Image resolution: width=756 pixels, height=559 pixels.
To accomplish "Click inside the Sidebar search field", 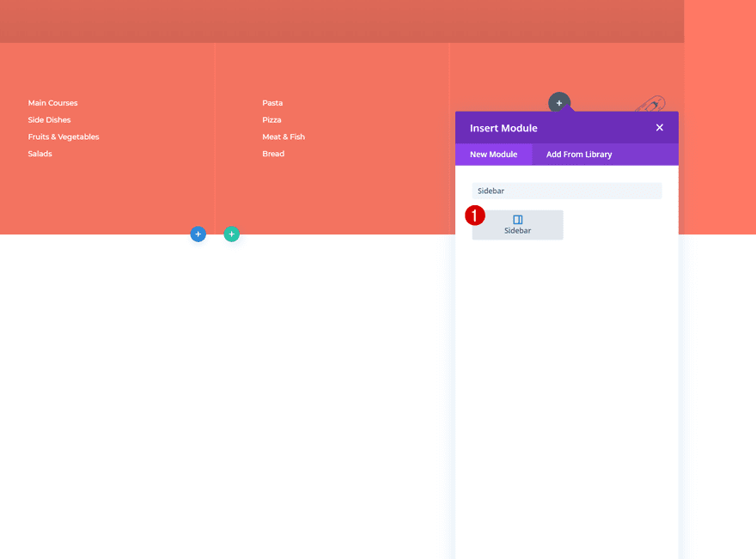I will (x=567, y=190).
